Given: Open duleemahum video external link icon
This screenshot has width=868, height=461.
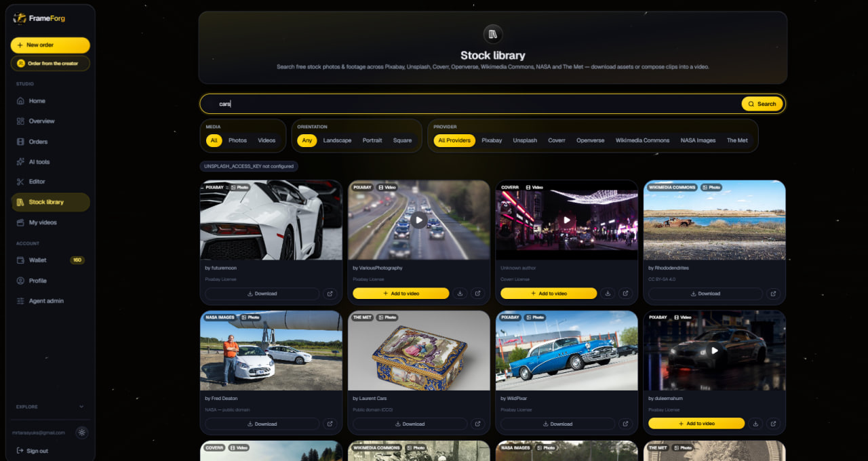Looking at the screenshot, I should click(774, 424).
